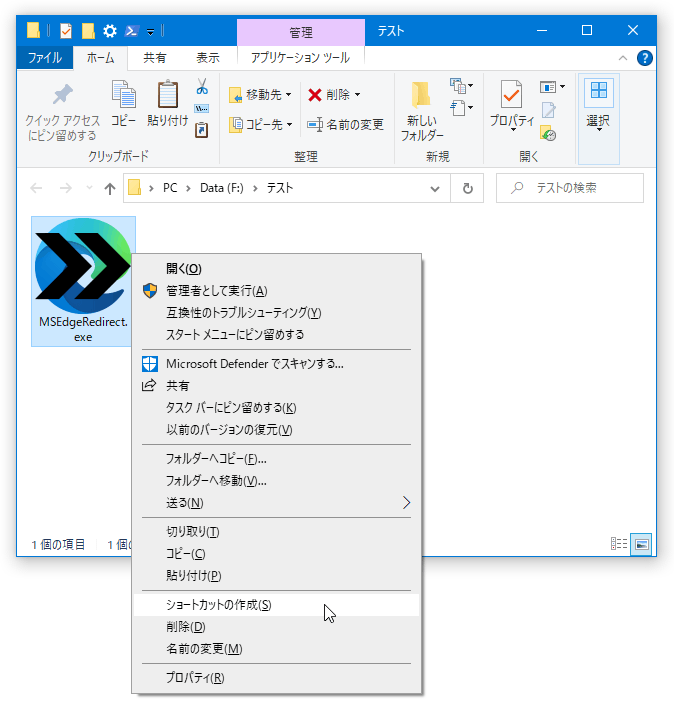Choose Cut (切り取り) in context menu
The height and width of the screenshot is (706, 674).
pyautogui.click(x=276, y=532)
